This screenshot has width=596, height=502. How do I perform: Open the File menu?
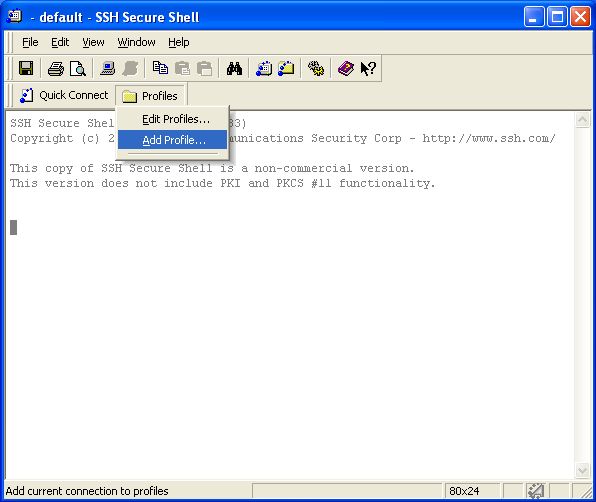[x=30, y=42]
